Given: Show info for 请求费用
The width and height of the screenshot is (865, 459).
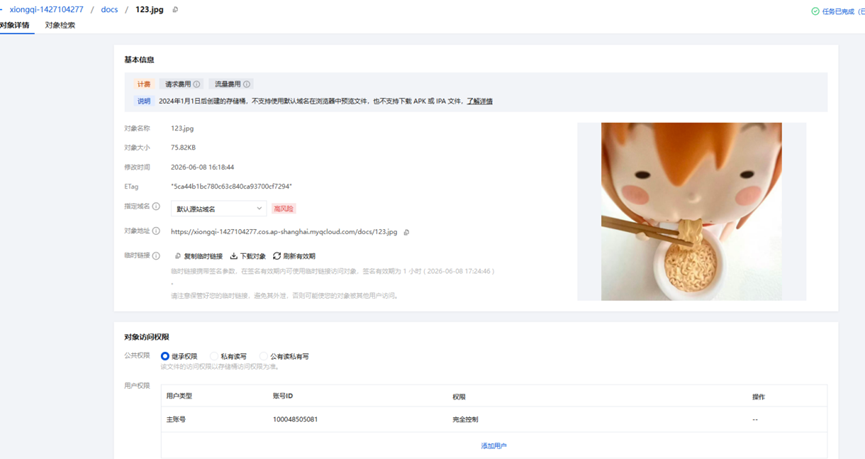Looking at the screenshot, I should click(197, 84).
